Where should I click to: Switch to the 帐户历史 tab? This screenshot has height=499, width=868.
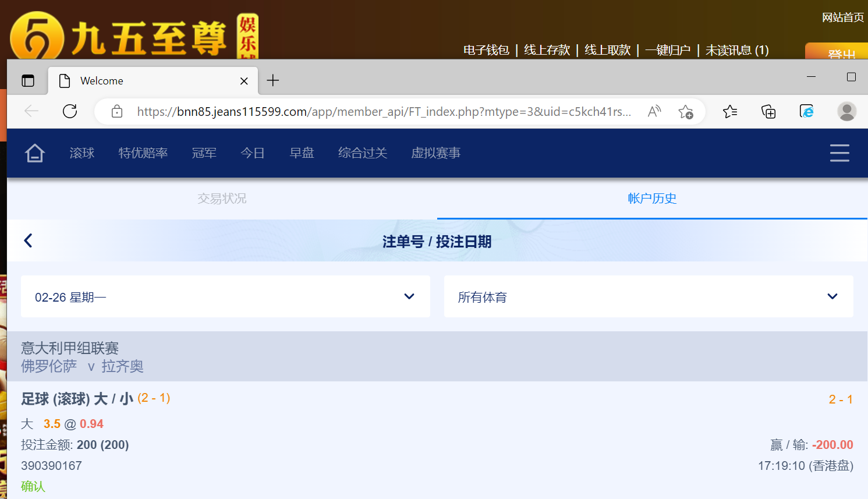[652, 199]
